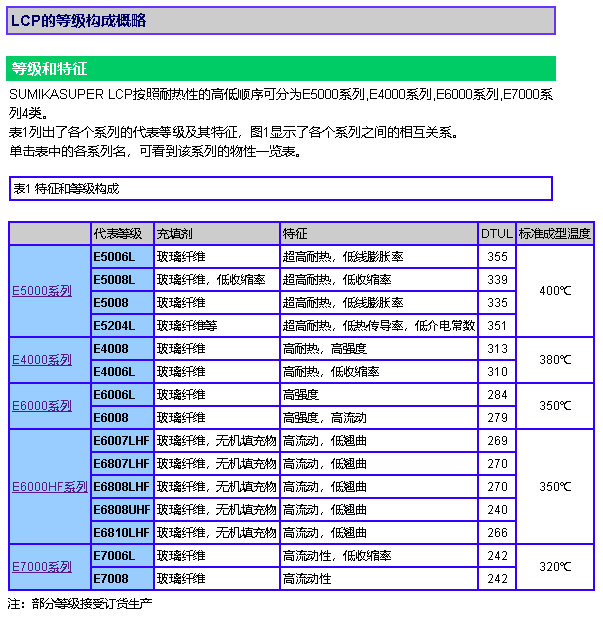Image resolution: width=603 pixels, height=617 pixels.
Task: Click the DTUL value 269
Action: click(497, 441)
